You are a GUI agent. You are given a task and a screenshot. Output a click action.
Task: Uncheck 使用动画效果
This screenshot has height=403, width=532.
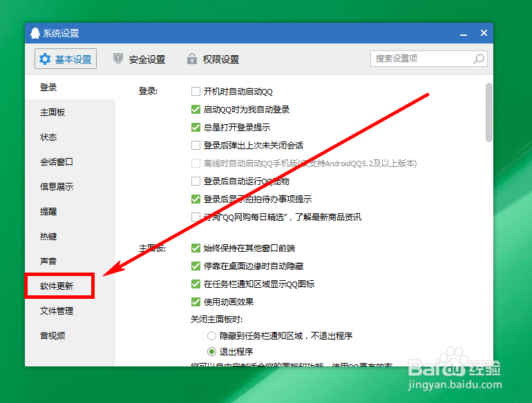pos(196,302)
